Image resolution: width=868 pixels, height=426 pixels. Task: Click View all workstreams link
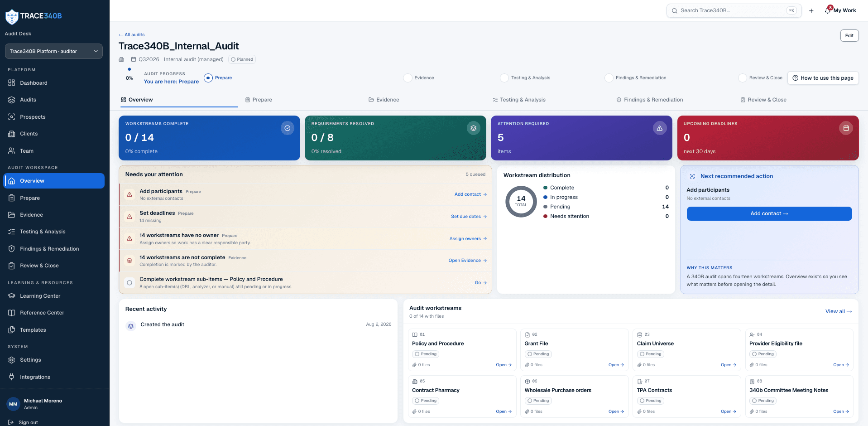(839, 311)
